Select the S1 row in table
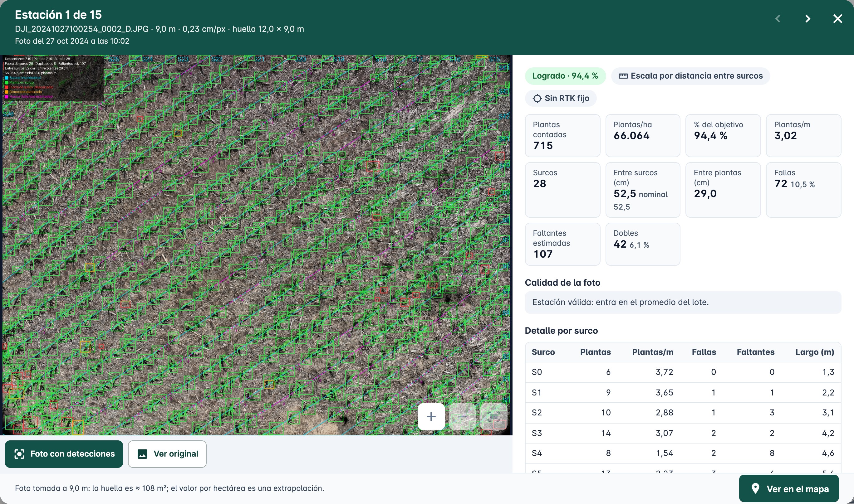854x504 pixels. (x=683, y=393)
